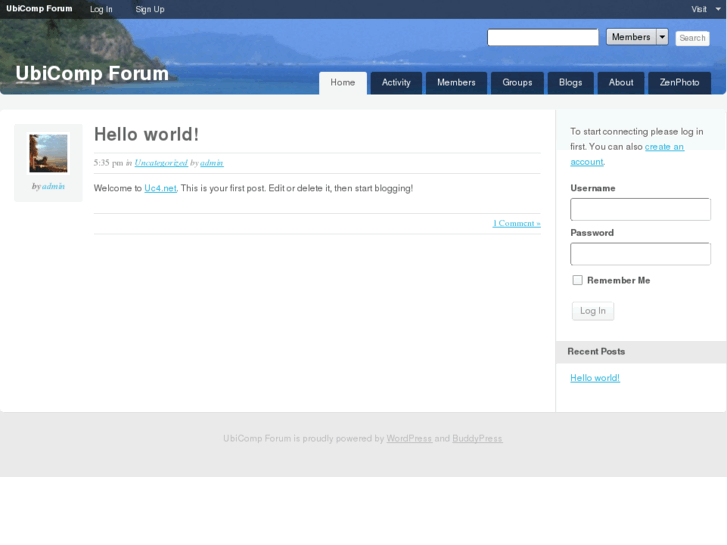The height and width of the screenshot is (545, 727).
Task: Focus the Username input field
Action: pos(640,209)
